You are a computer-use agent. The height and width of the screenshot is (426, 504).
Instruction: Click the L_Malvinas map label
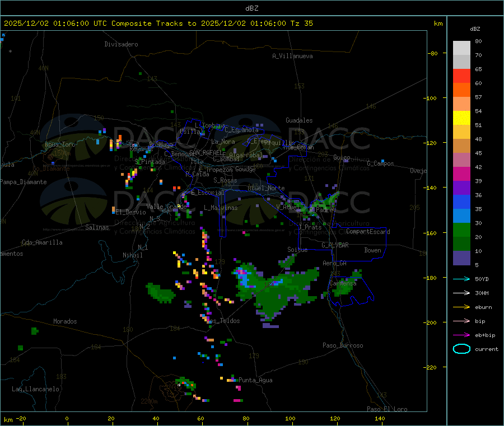pyautogui.click(x=221, y=208)
